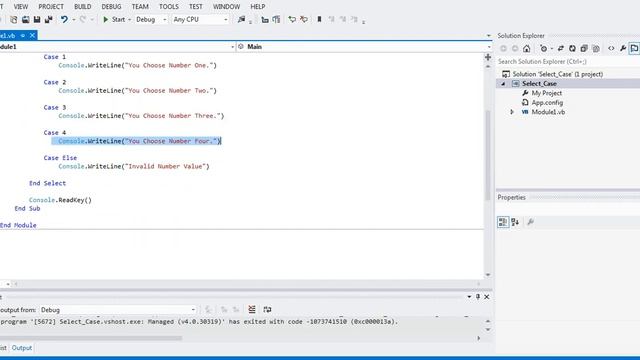The width and height of the screenshot is (640, 360).
Task: Select Module1.vb file in Solution Explorer
Action: click(548, 112)
